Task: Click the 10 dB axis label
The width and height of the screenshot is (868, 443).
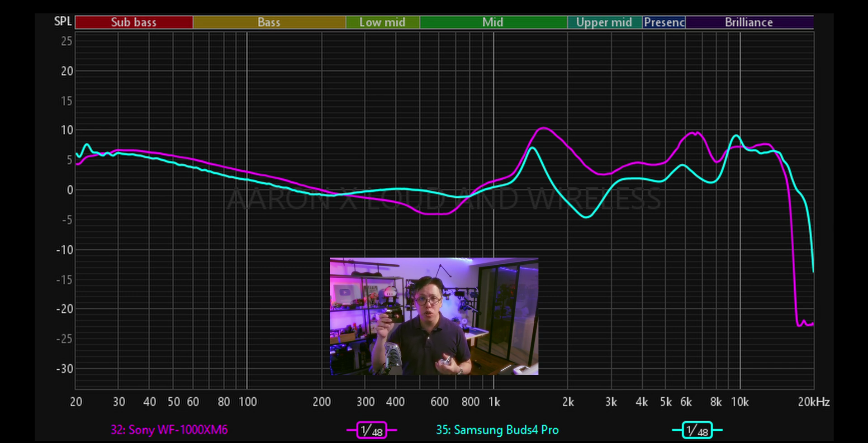Action: pyautogui.click(x=66, y=130)
